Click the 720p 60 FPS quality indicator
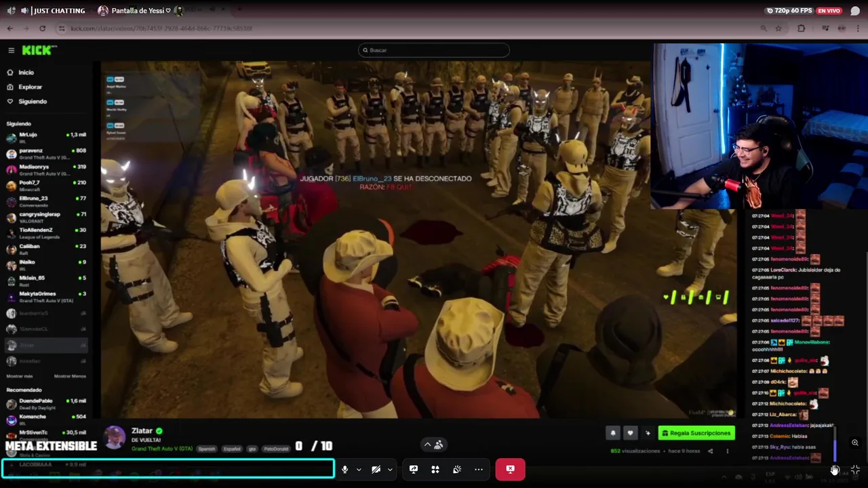 789,11
